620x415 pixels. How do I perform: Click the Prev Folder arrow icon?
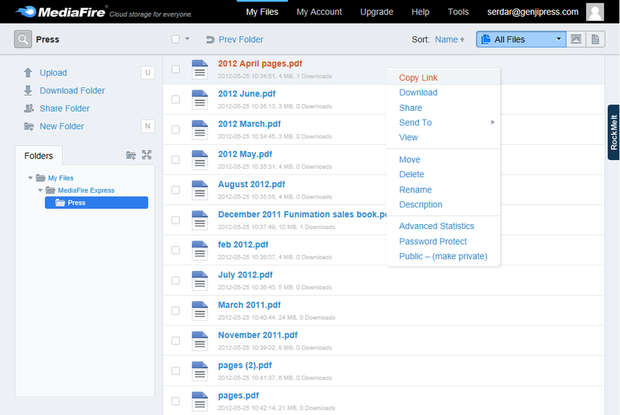210,40
